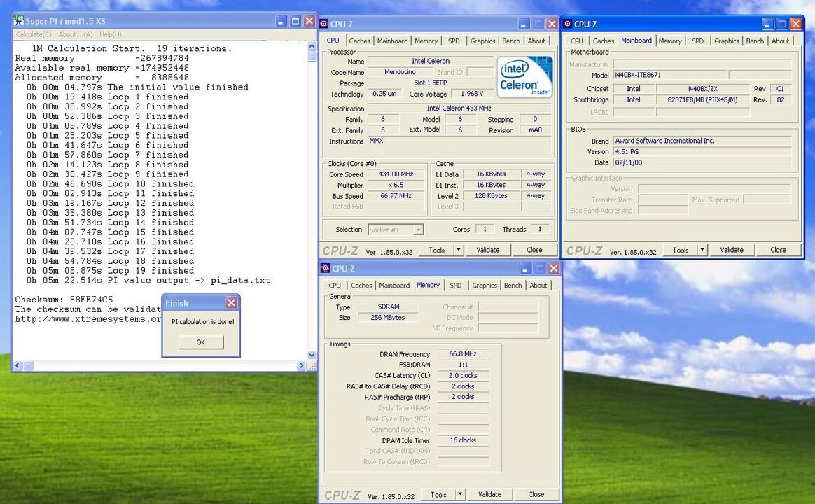Viewport: 815px width, 504px height.
Task: Click the CPU-Z app icon in Mainboard window
Action: click(568, 24)
